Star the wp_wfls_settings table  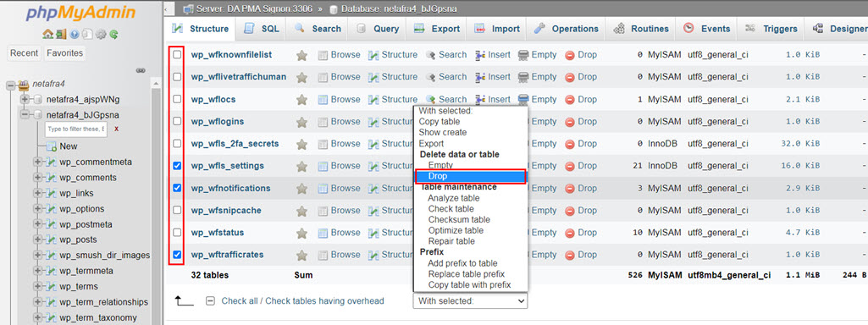(x=301, y=166)
